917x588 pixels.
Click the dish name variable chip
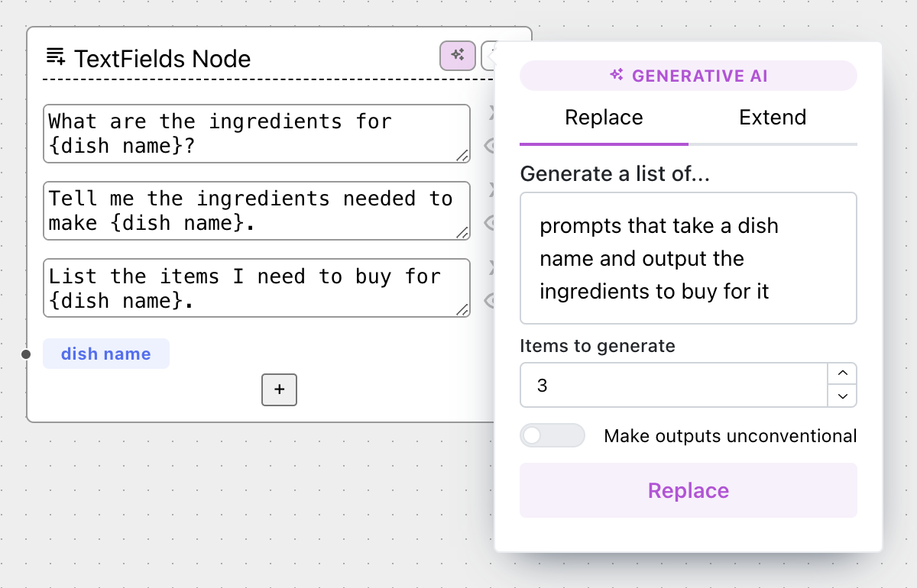106,354
